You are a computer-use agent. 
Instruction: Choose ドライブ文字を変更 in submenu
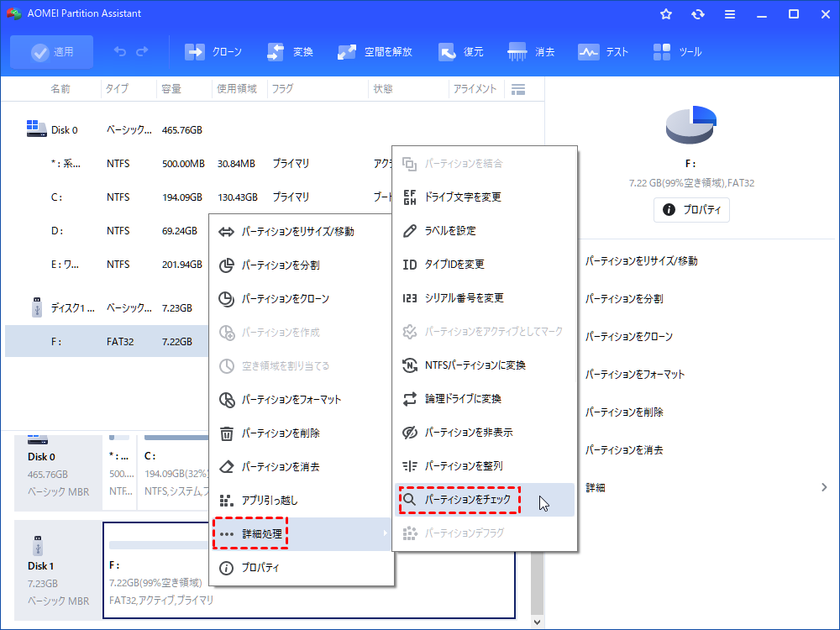pyautogui.click(x=485, y=197)
